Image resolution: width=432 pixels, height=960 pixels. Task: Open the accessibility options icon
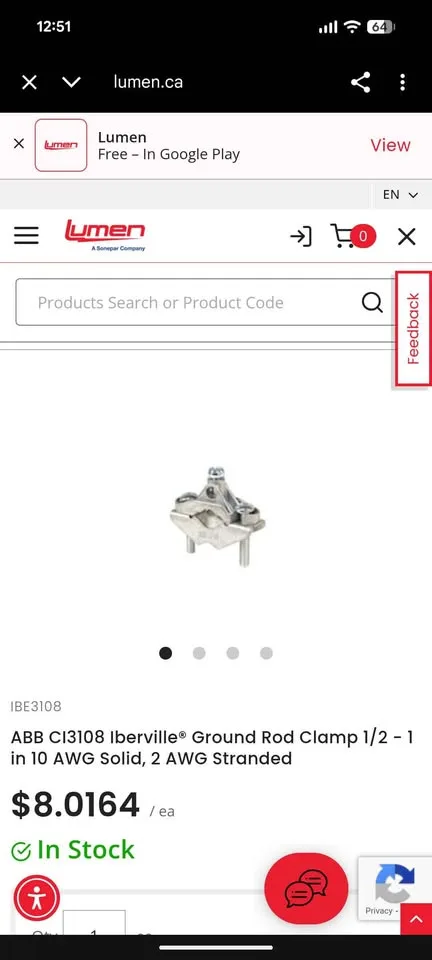37,898
